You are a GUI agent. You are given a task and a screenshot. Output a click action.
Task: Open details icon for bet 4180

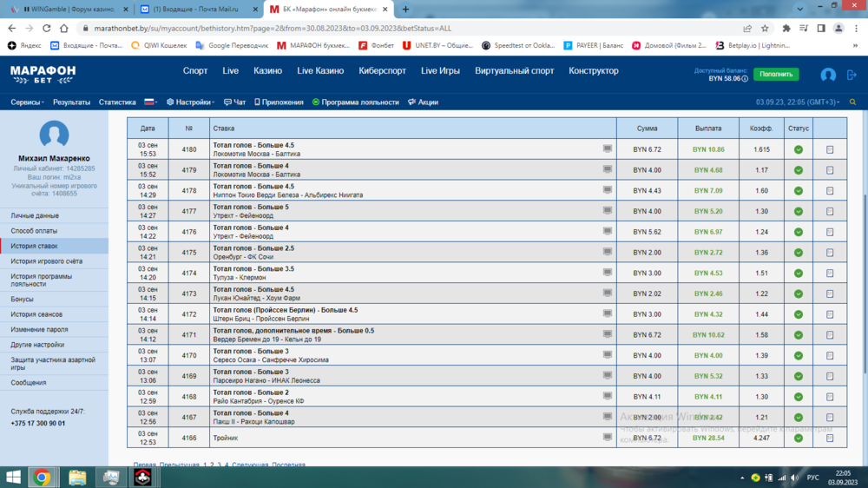[x=830, y=149]
